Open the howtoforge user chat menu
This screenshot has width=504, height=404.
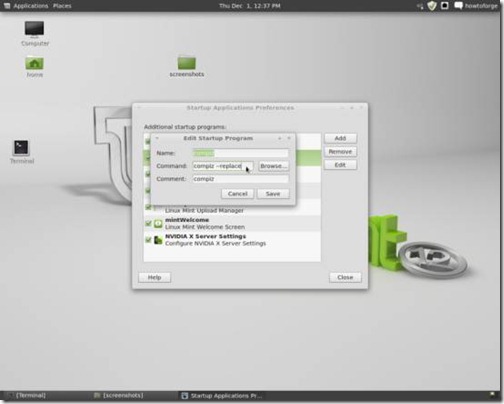click(476, 6)
